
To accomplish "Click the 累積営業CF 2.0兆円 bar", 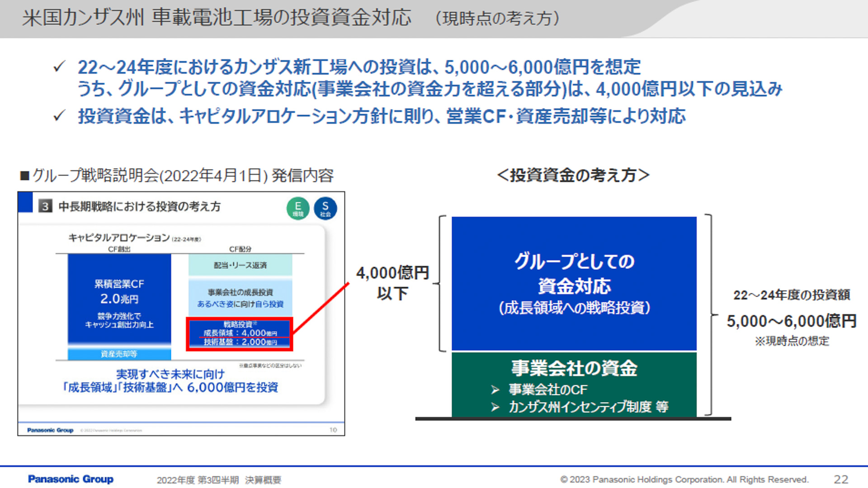I will pyautogui.click(x=119, y=298).
